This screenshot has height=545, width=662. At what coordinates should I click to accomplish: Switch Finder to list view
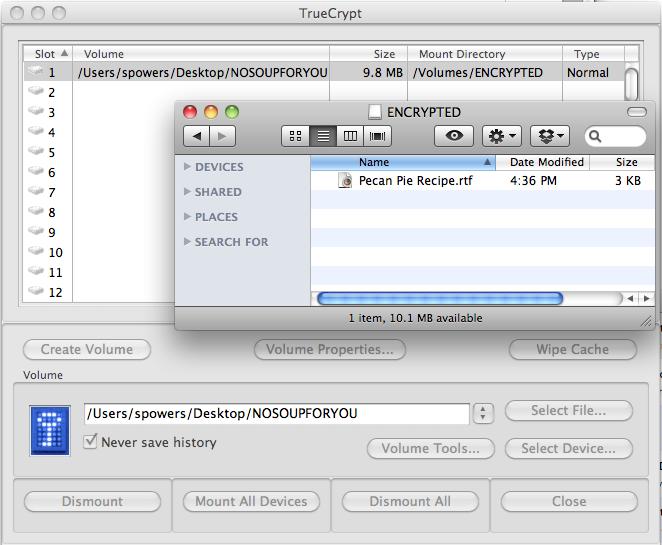click(x=323, y=136)
